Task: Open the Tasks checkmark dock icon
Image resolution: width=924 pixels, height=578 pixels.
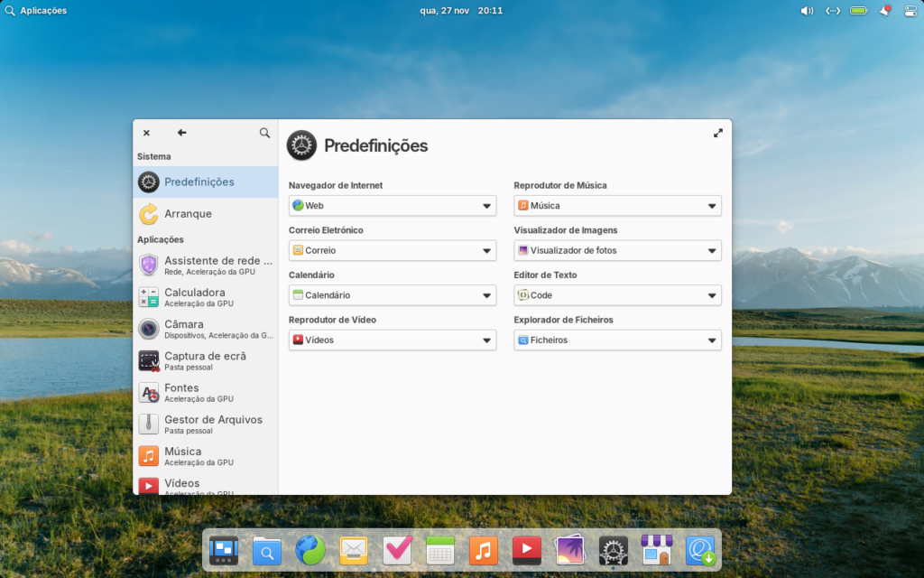Action: click(x=397, y=550)
